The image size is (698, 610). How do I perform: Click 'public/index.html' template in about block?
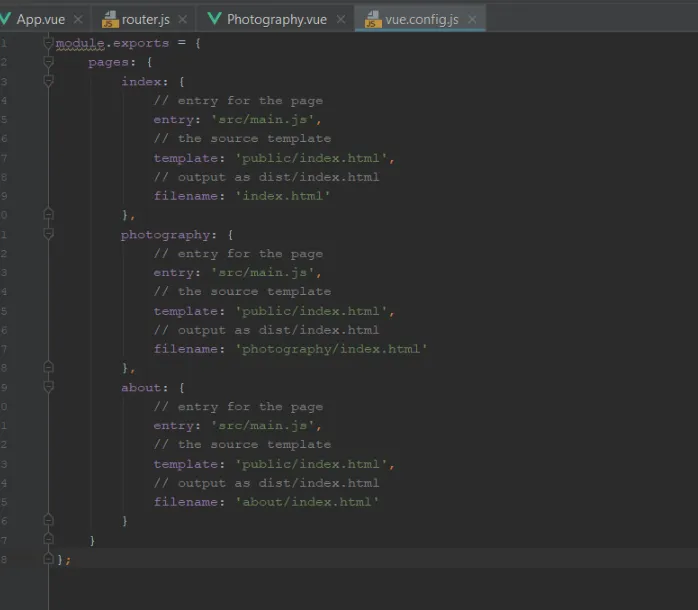point(311,464)
